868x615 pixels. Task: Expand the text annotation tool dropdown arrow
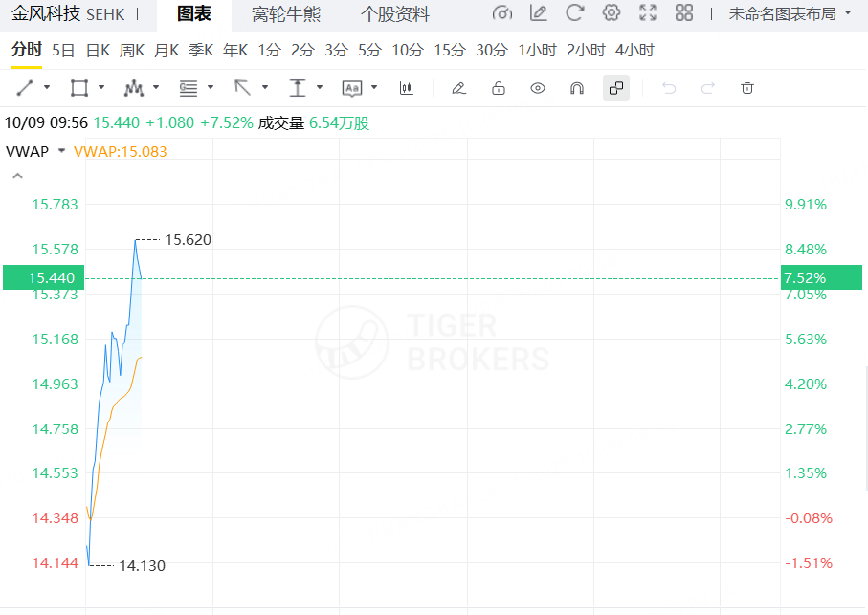pos(374,88)
